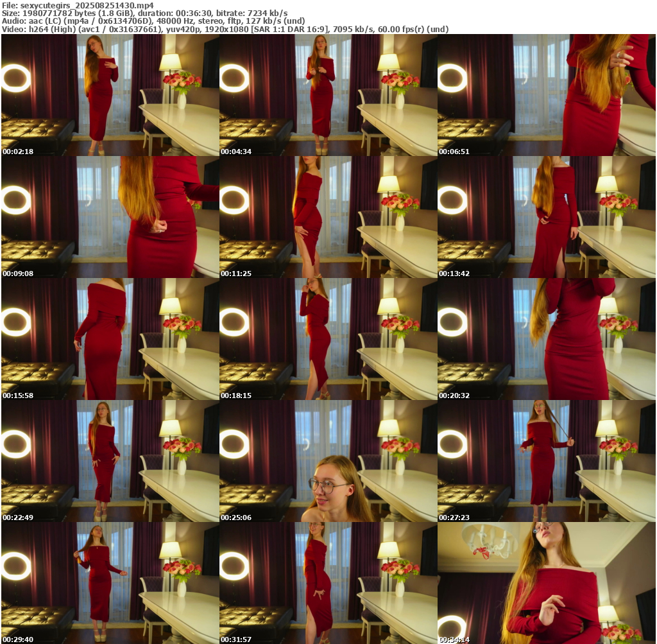Click the thumbnail stamped 00:18:15
This screenshot has height=644, width=657.
328,339
